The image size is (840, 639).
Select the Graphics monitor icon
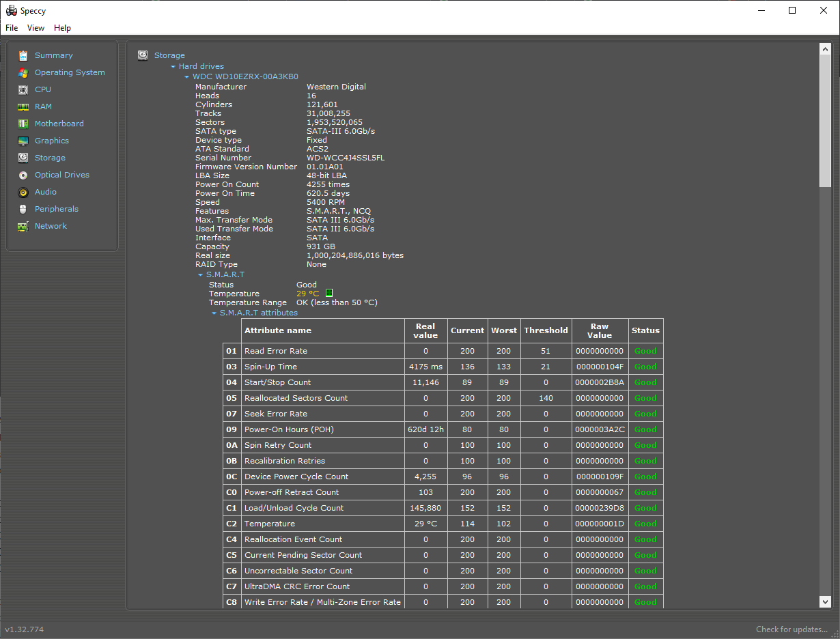tap(23, 141)
